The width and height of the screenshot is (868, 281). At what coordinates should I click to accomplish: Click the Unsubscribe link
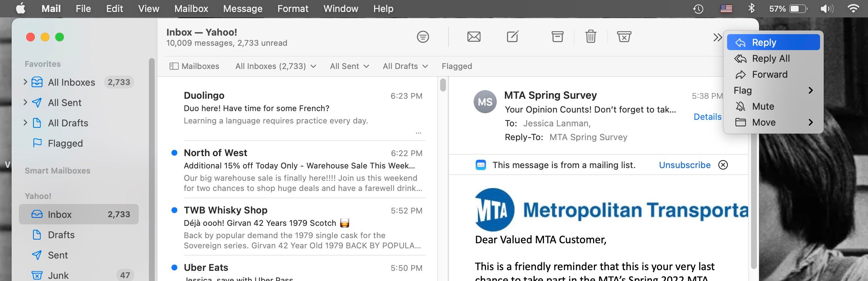(x=685, y=165)
